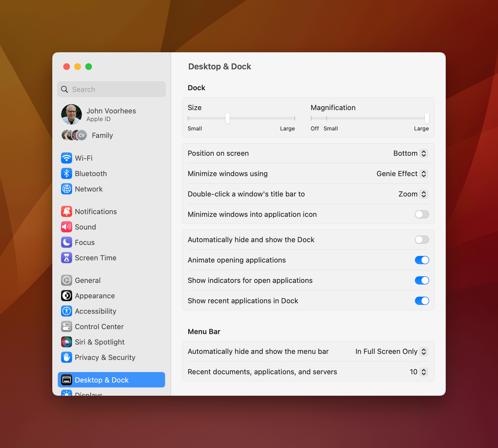Select the Notifications bell icon
Screen dimensions: 498x448
pyautogui.click(x=67, y=212)
